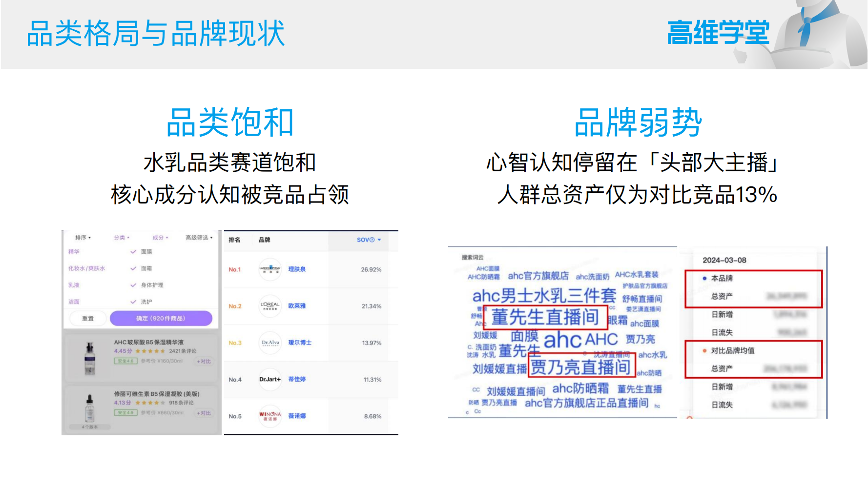This screenshot has width=868, height=488.
Task: Click the 2024-03-08 date label
Action: (x=724, y=261)
